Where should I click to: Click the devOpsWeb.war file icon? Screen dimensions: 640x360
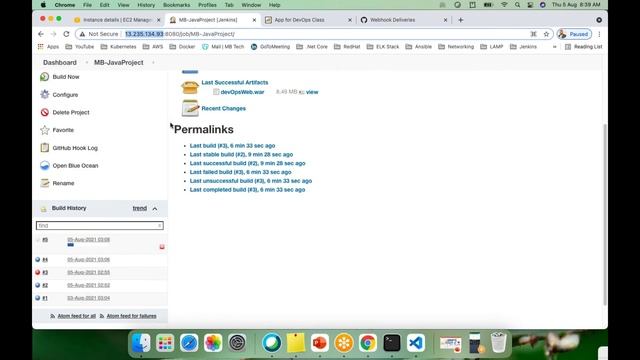tap(216, 92)
